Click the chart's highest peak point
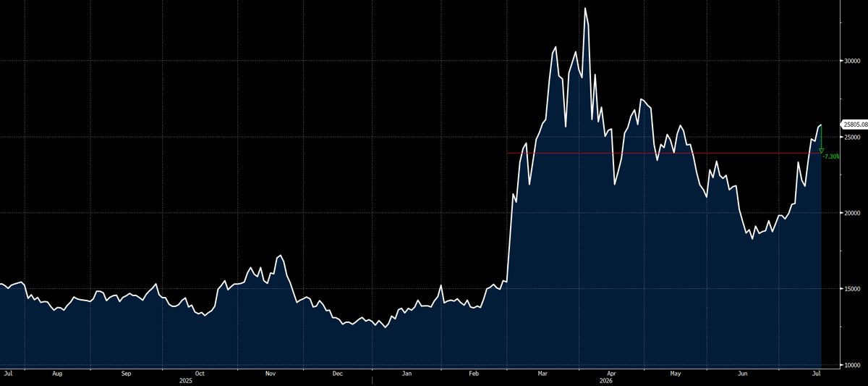Viewport: 868px width, 386px height. tap(585, 9)
